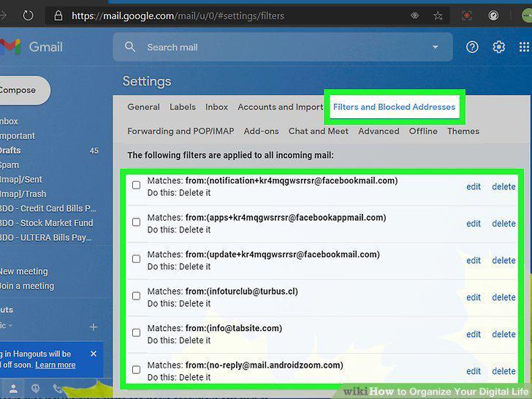Check the notification facebookmail filter checkbox
The height and width of the screenshot is (399, 532).
[136, 185]
